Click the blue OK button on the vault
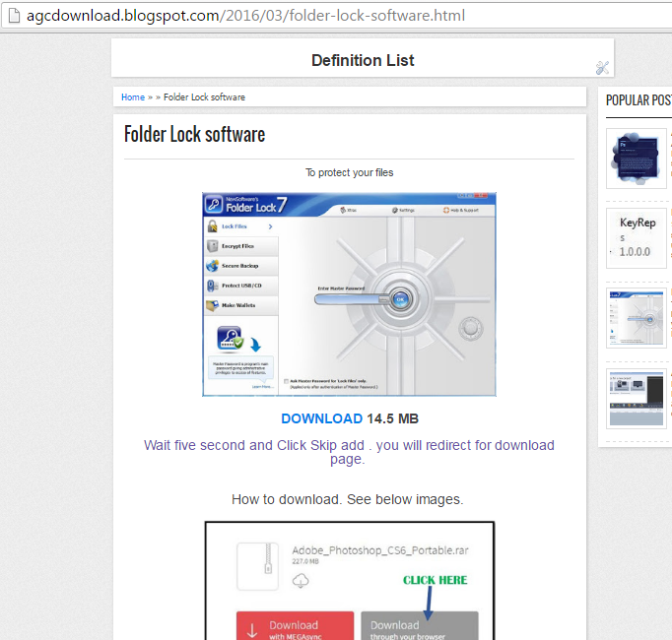672x640 pixels. point(400,299)
